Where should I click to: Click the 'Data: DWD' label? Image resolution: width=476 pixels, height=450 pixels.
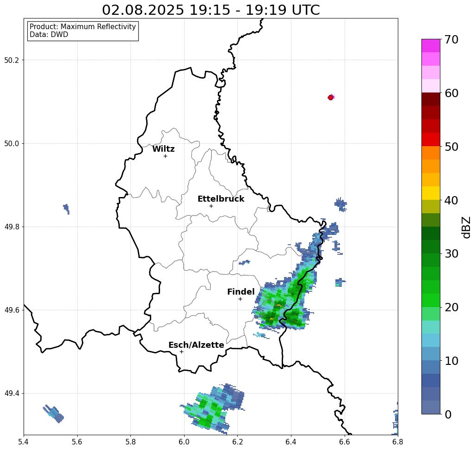[49, 35]
